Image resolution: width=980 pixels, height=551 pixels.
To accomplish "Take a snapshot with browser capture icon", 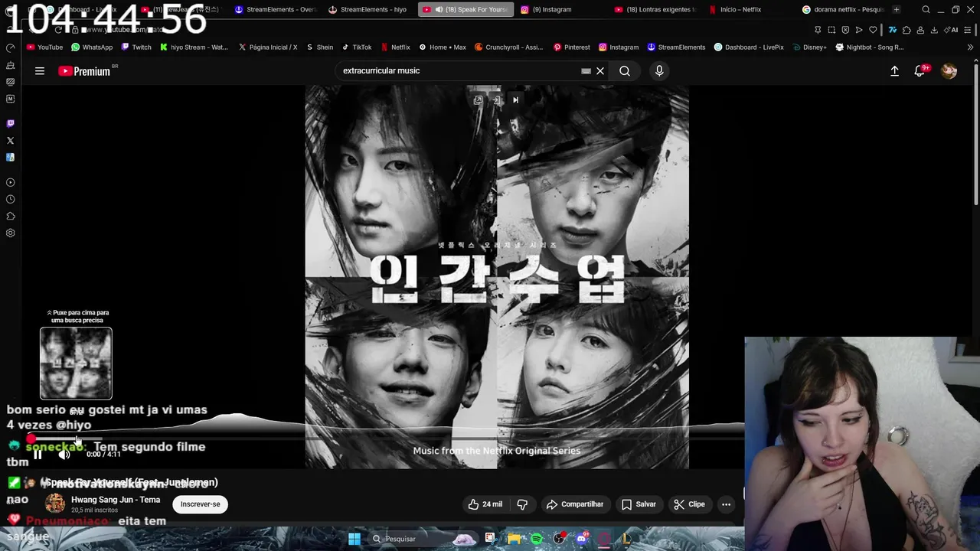I will (831, 30).
